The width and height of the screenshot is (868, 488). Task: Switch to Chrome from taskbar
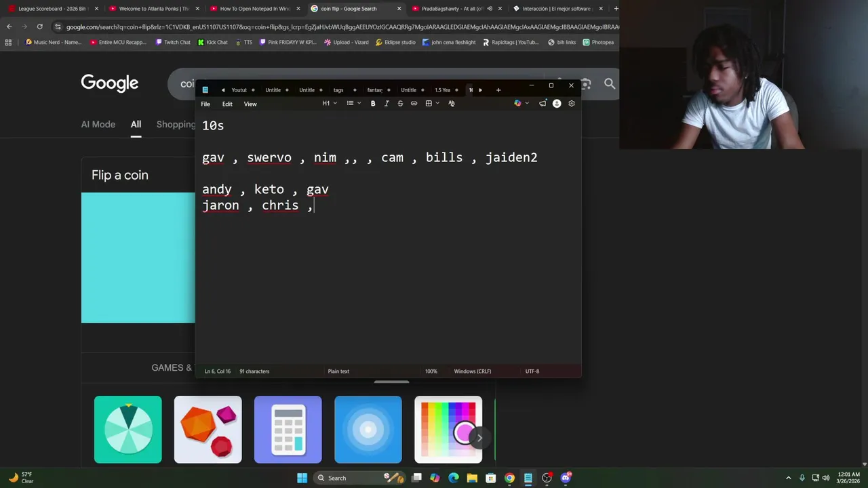(509, 478)
